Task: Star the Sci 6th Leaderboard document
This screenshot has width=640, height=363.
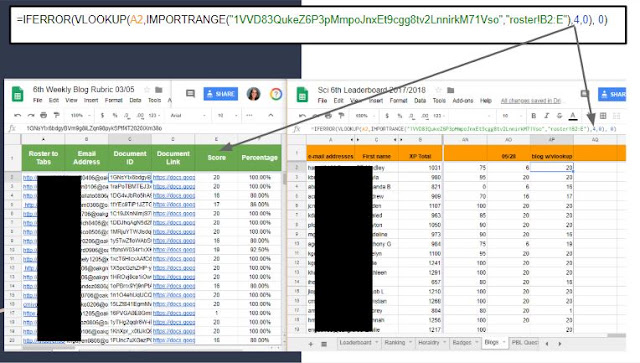Action: [x=438, y=90]
